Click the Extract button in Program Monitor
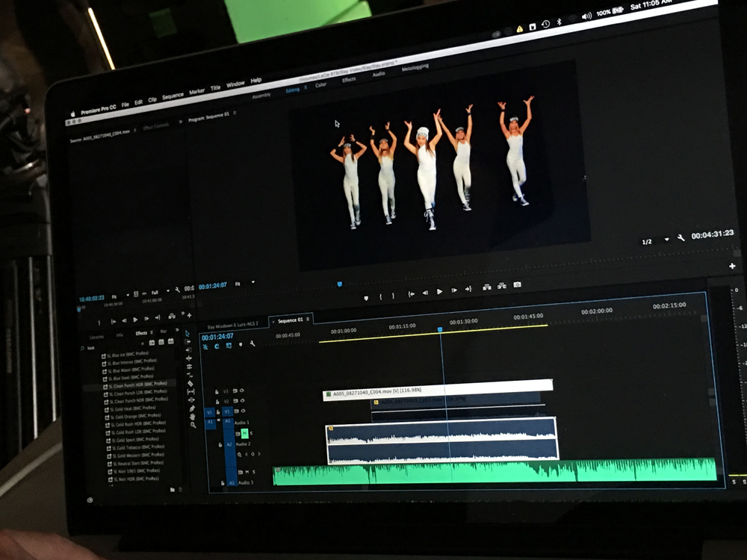The height and width of the screenshot is (560, 747). coord(502,286)
